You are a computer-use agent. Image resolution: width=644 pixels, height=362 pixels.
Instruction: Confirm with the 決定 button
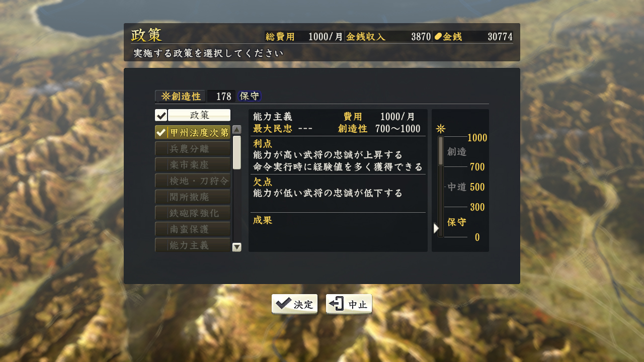tap(295, 304)
